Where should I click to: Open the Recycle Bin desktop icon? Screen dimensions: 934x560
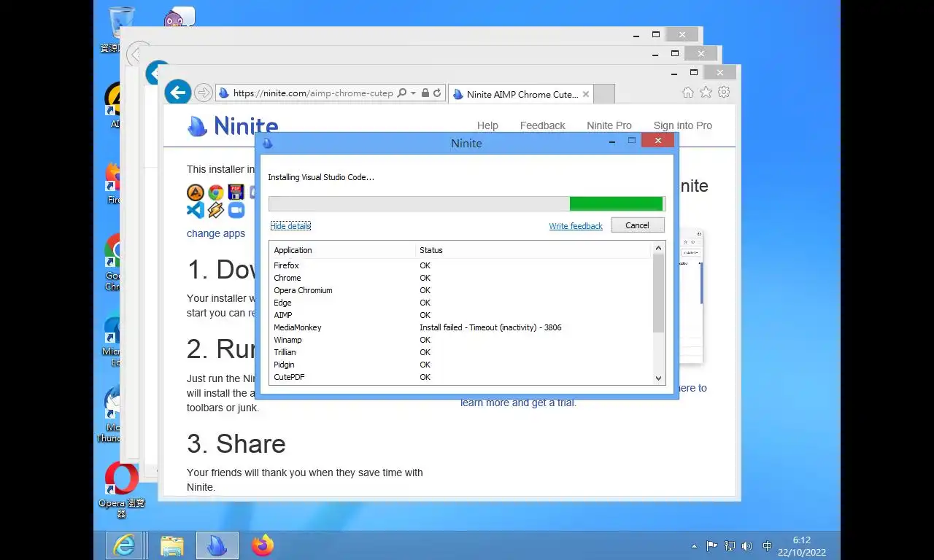120,29
